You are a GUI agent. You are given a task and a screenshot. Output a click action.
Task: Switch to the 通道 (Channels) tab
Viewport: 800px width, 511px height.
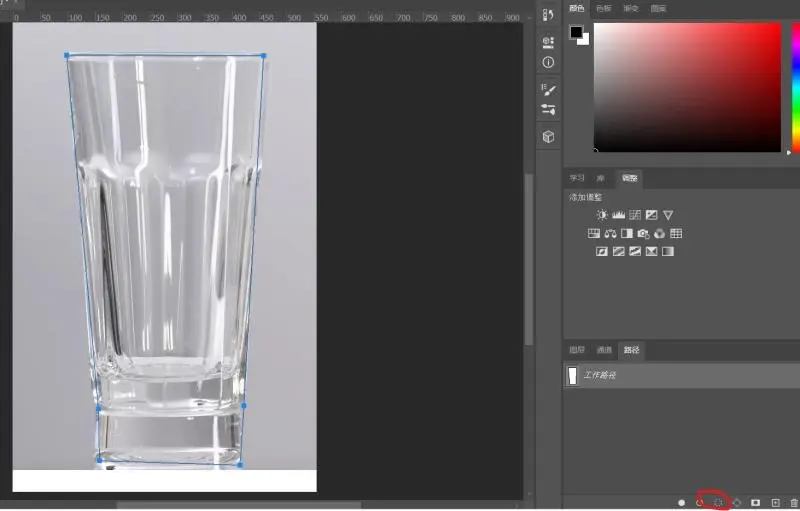point(604,350)
